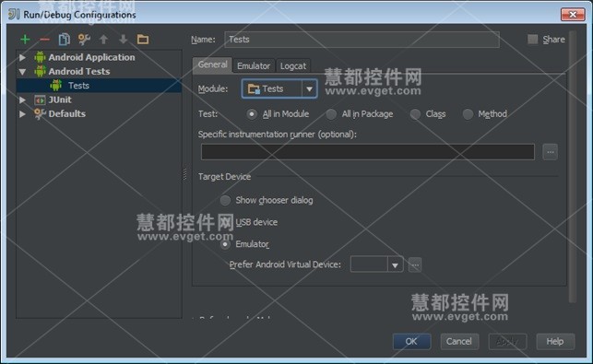This screenshot has height=364, width=593.
Task: Collapse the Android Tests node
Action: (x=22, y=72)
